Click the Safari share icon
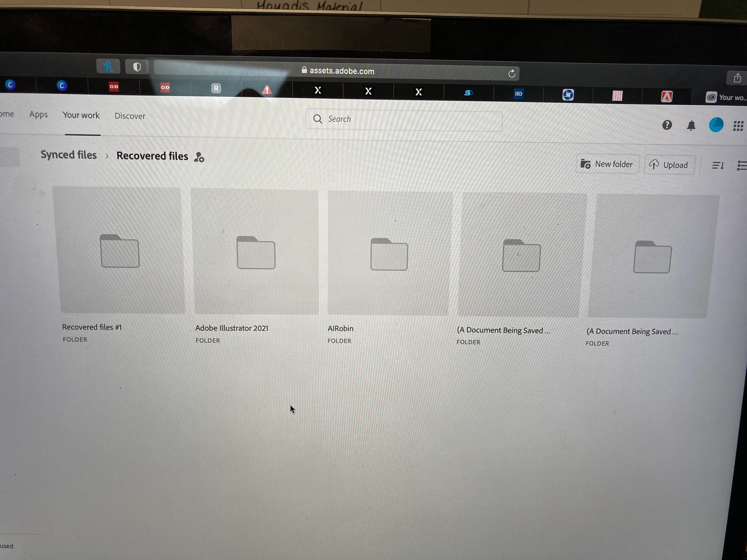Image resolution: width=747 pixels, height=560 pixels. coord(738,78)
